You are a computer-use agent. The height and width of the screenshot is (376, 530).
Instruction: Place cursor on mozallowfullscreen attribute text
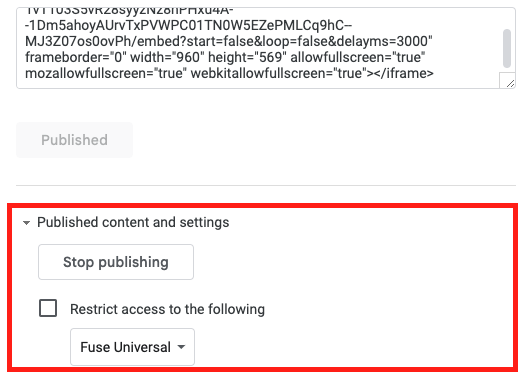pyautogui.click(x=106, y=73)
